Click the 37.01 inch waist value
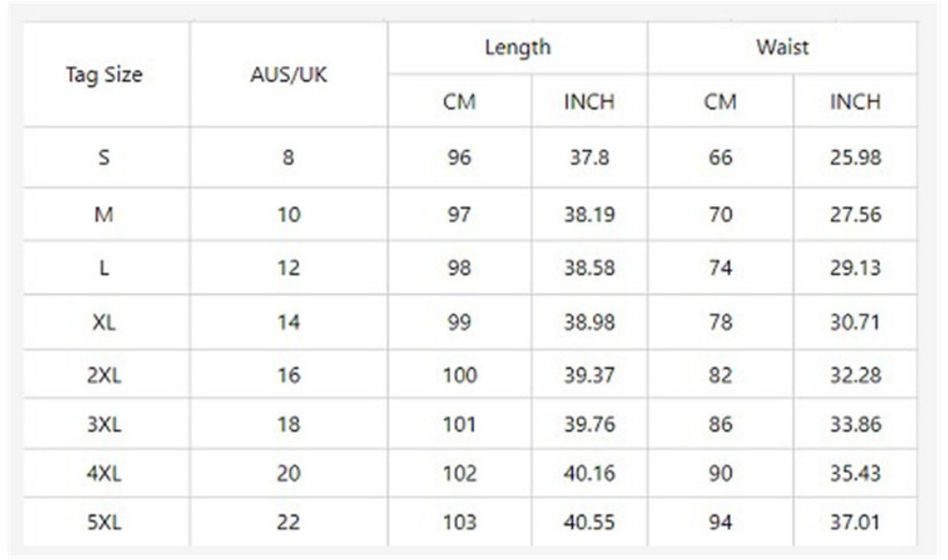 pos(855,522)
